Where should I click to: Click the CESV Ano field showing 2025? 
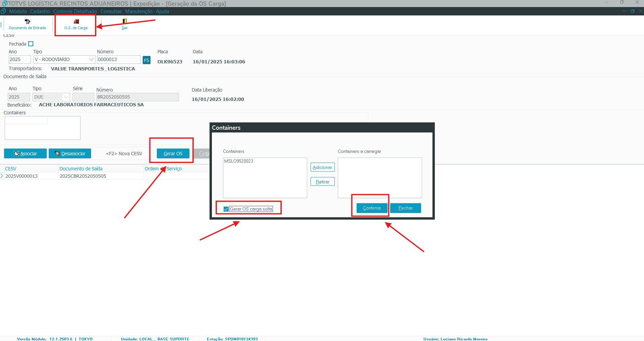19,59
